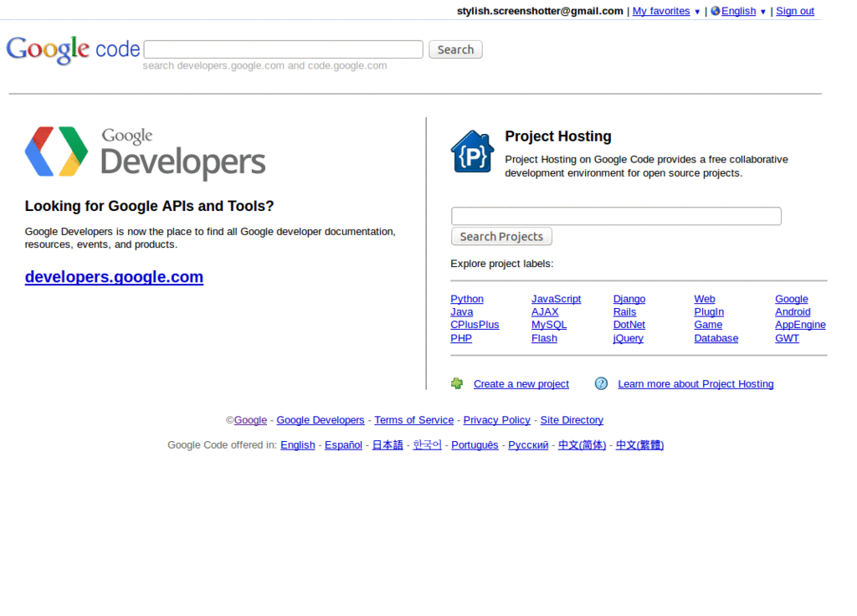
Task: Explore the Java project label
Action: pos(462,312)
